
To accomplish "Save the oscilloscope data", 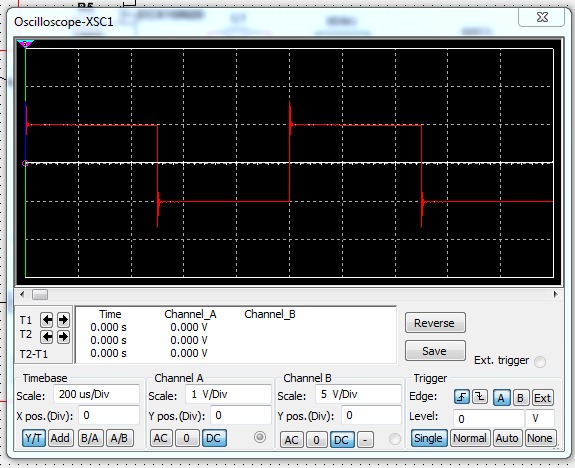I will coord(435,351).
